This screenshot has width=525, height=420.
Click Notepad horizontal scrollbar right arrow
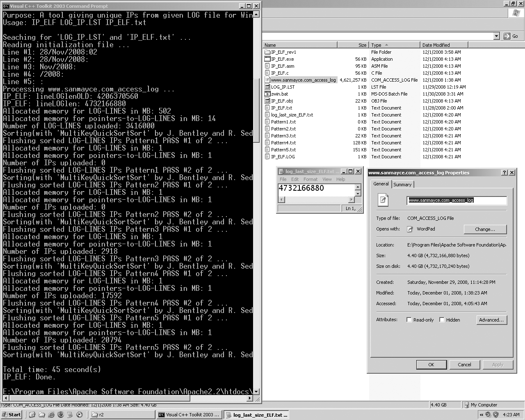[351, 200]
